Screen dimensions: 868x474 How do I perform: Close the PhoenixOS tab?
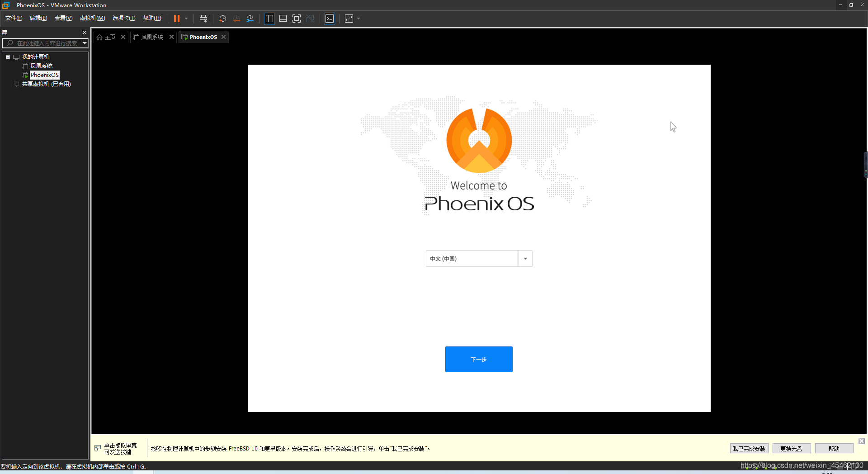pos(223,37)
